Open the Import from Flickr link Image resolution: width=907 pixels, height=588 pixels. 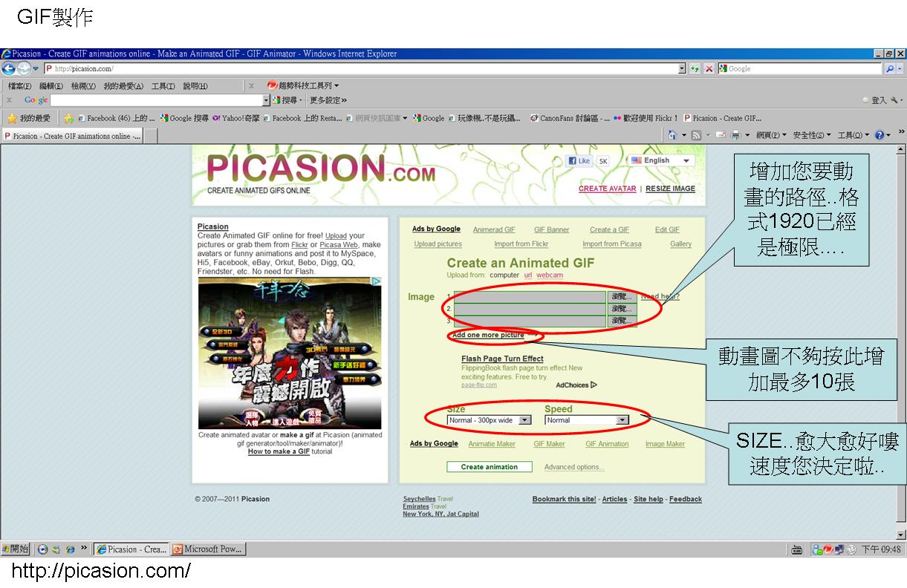(x=521, y=244)
